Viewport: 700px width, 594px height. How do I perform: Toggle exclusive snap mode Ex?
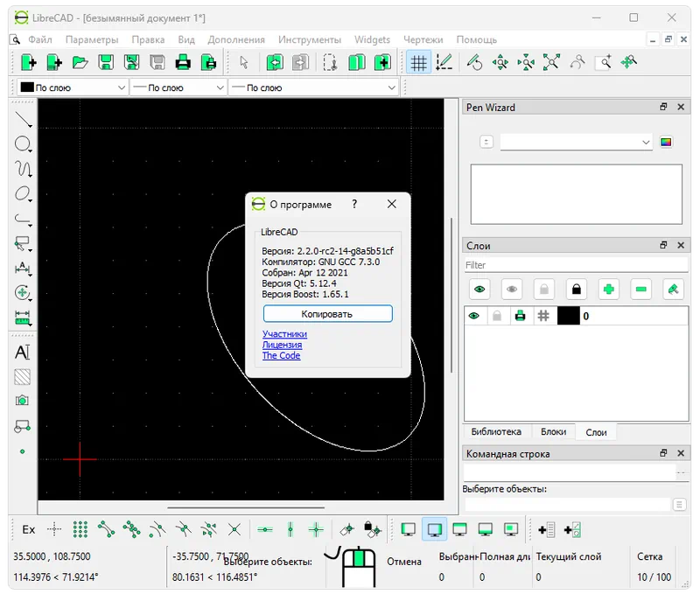[29, 530]
